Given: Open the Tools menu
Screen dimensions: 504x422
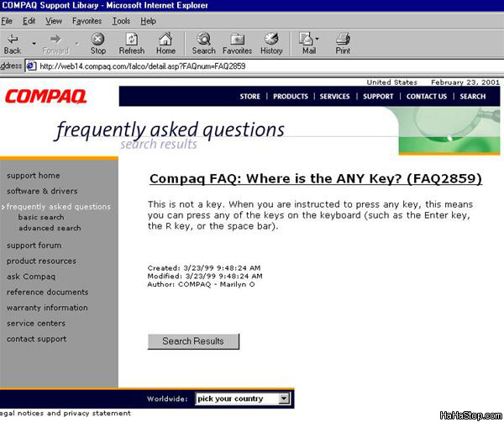Looking at the screenshot, I should coord(121,20).
